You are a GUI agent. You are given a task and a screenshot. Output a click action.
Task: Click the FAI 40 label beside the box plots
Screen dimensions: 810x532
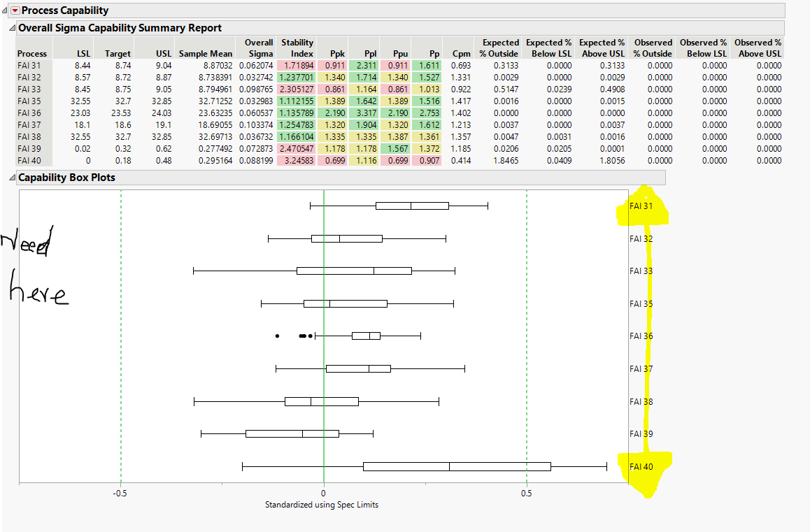click(642, 467)
